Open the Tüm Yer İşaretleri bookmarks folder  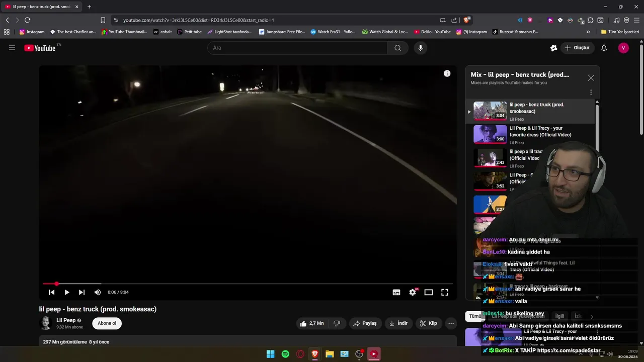(620, 32)
